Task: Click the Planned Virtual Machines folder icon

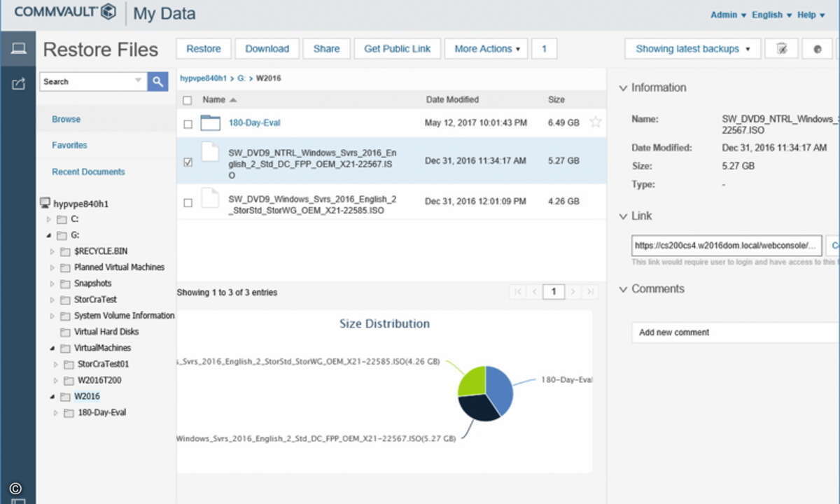Action: click(65, 267)
